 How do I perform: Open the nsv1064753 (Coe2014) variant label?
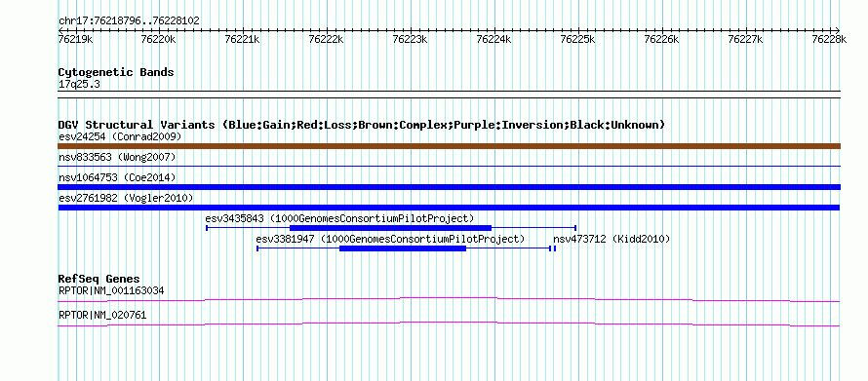117,177
